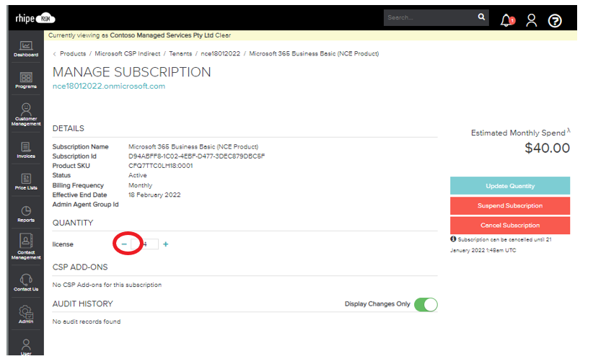Click the cancellation info icon
593x364 pixels.
[453, 239]
